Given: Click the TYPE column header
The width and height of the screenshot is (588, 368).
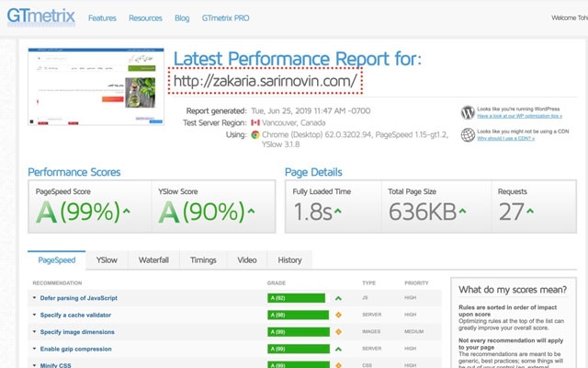Looking at the screenshot, I should 368,282.
